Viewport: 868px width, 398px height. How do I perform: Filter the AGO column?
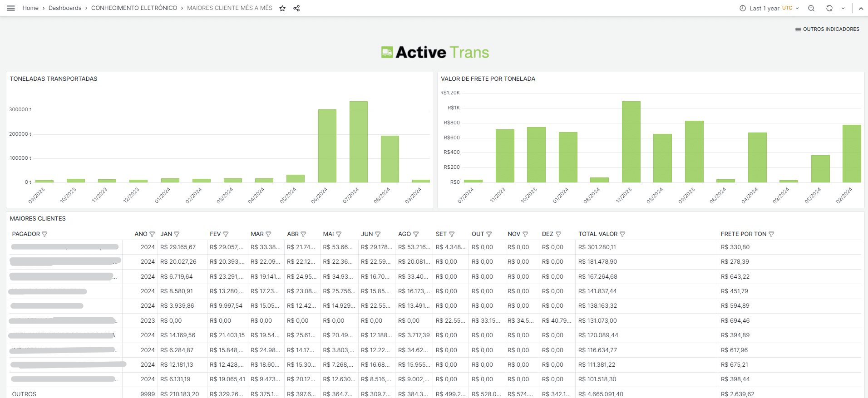click(416, 234)
